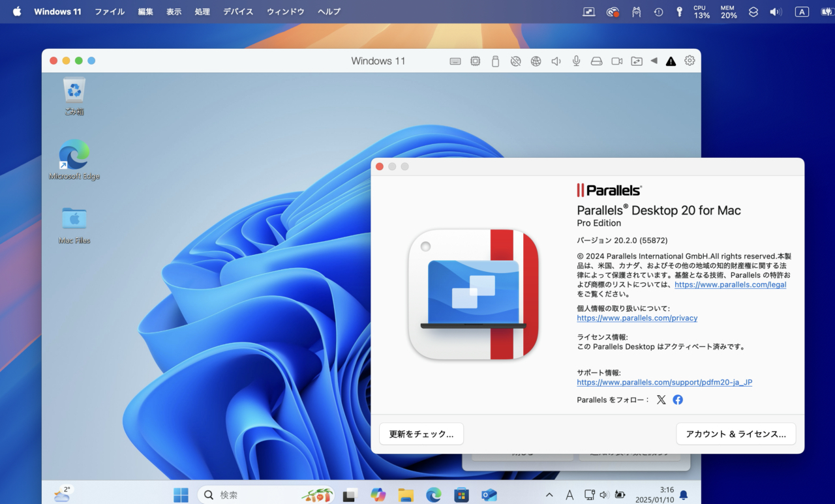
Task: Select the Microsoft Edge desktop shortcut
Action: click(x=74, y=160)
